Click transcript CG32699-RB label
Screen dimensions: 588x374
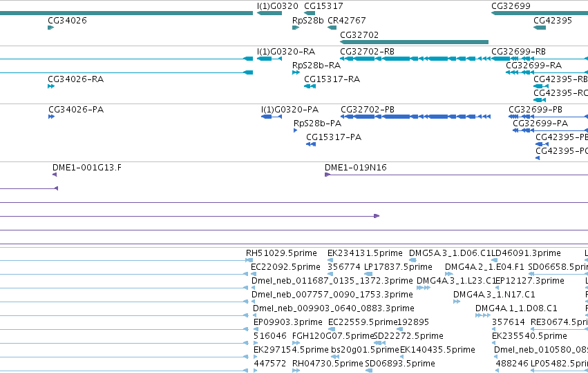518,52
